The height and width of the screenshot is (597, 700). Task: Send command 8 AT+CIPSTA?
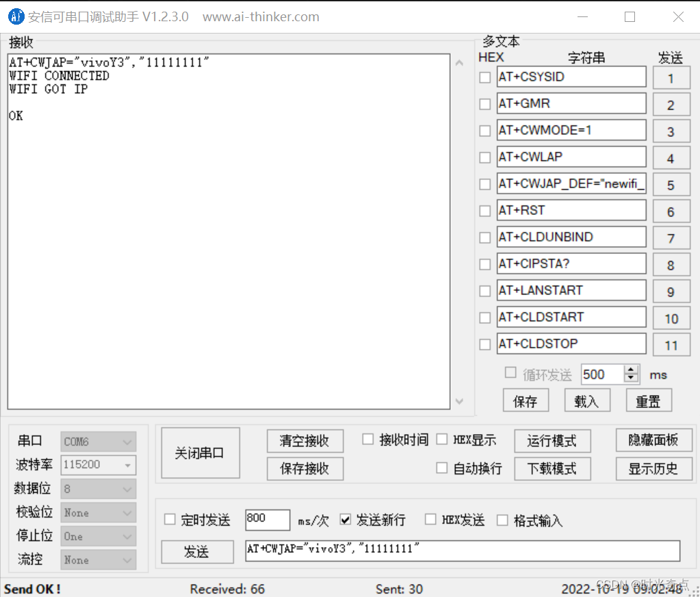click(671, 265)
